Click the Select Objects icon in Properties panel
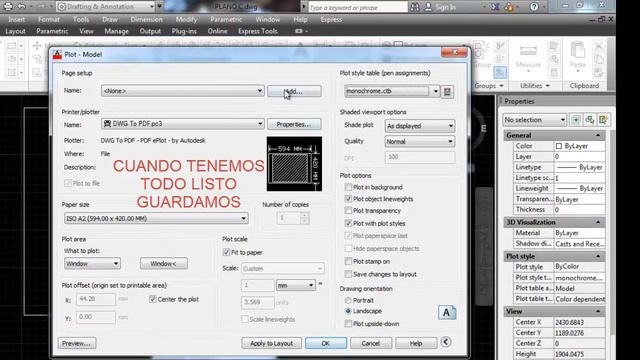 pyautogui.click(x=590, y=120)
